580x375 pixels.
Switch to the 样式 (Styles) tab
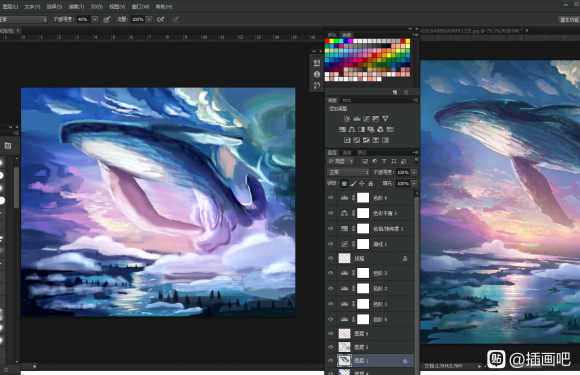[x=347, y=100]
